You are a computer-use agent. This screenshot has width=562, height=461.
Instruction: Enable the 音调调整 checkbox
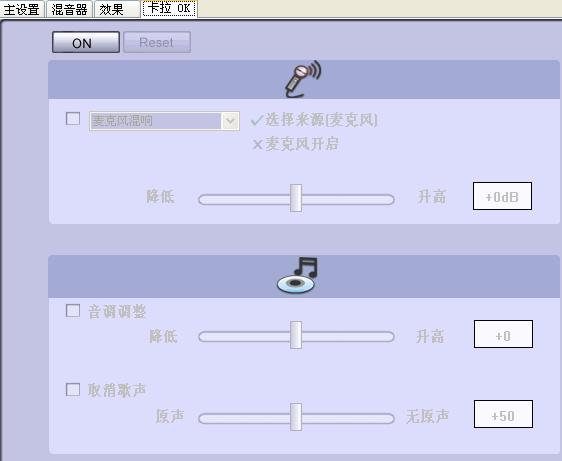coord(73,310)
